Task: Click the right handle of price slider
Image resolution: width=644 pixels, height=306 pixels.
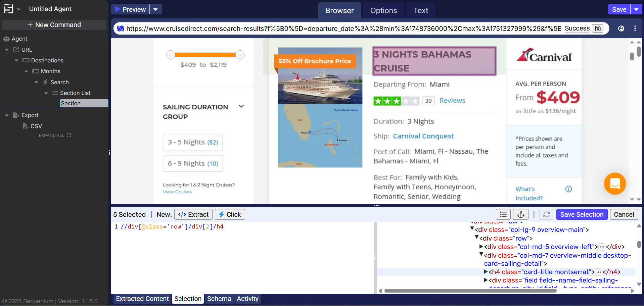Action: [240, 55]
